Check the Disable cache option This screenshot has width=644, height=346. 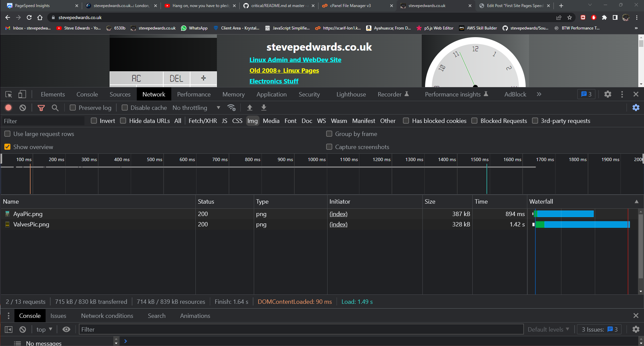(x=125, y=108)
